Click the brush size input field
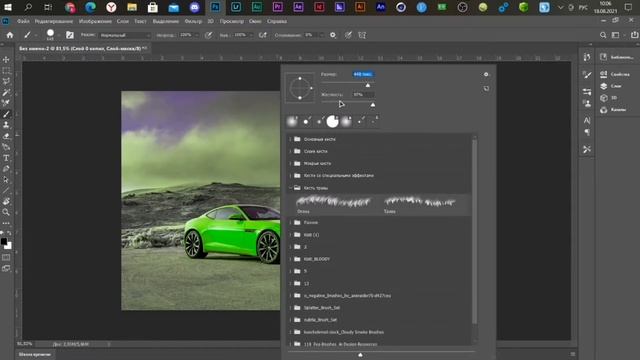This screenshot has height=360, width=640. coord(363,74)
